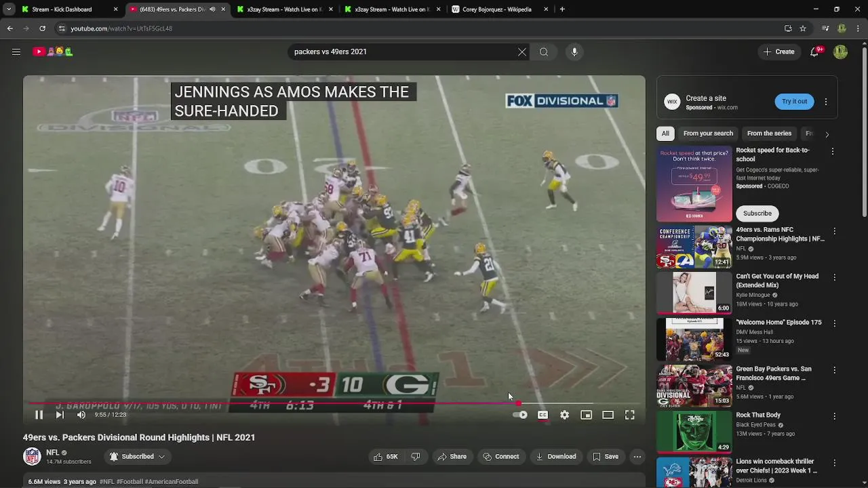
Task: Run search with magnifier button
Action: [544, 52]
